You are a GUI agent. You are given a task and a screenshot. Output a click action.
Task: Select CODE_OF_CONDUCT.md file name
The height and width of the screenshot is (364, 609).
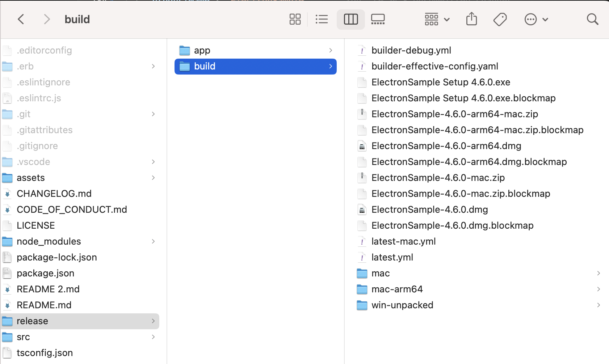click(72, 209)
